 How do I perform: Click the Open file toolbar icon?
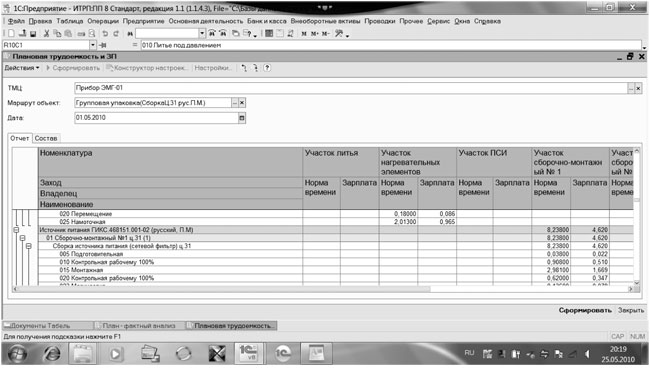click(x=22, y=34)
